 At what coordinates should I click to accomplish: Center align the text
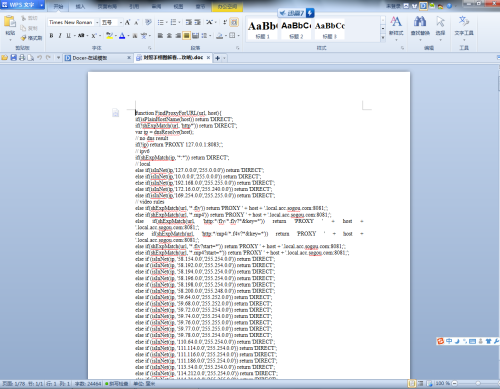169,35
